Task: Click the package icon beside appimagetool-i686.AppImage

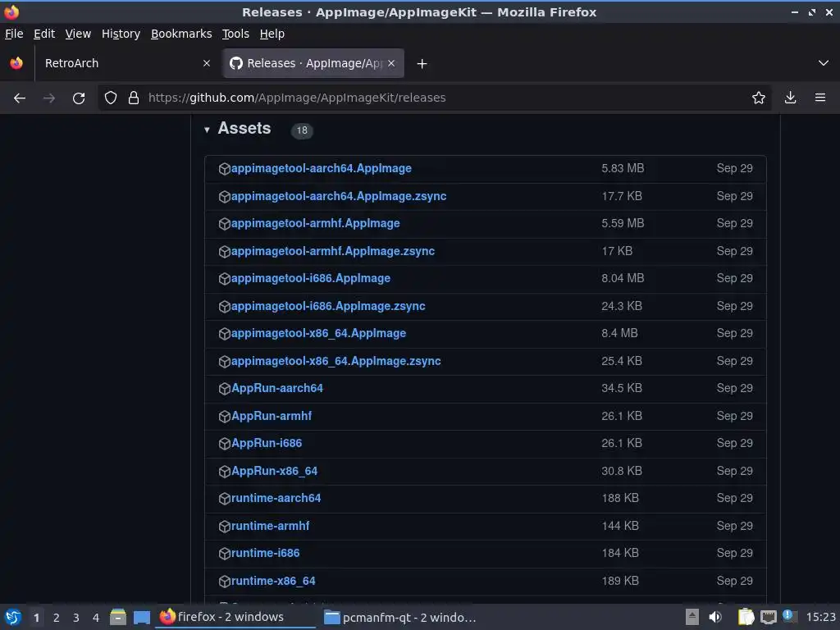Action: click(225, 279)
